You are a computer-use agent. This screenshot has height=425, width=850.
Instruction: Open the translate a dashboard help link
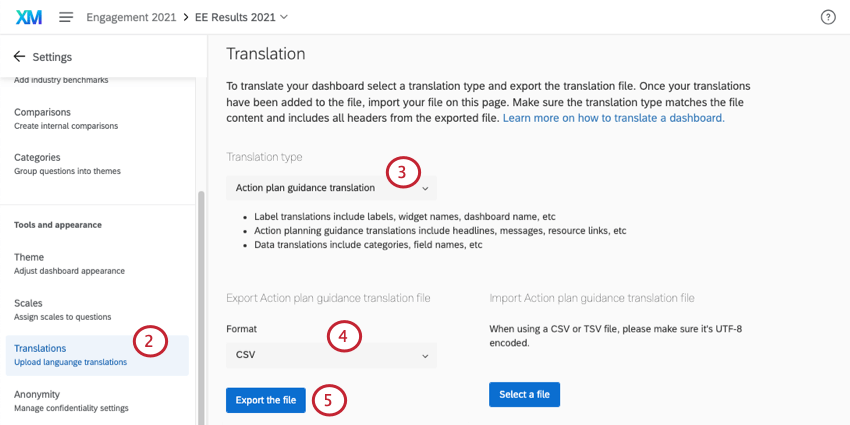pos(613,118)
